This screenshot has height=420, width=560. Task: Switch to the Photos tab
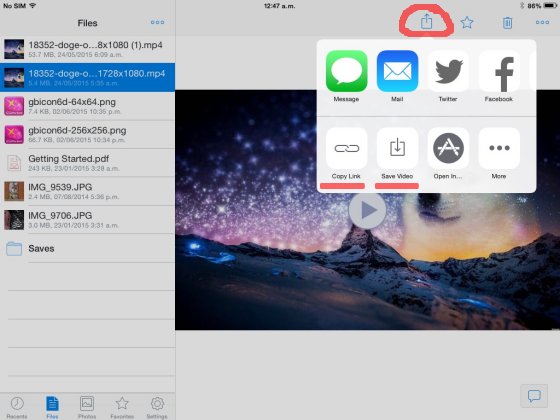[x=87, y=407]
